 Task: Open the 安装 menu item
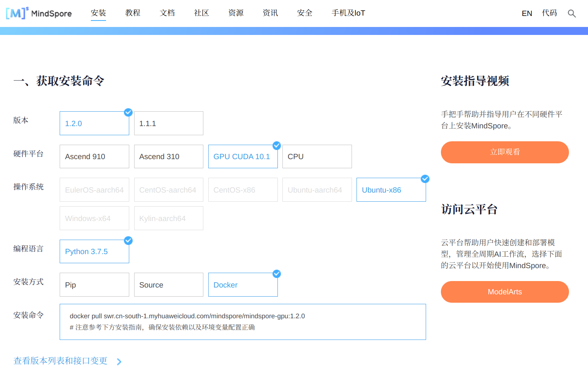(98, 13)
